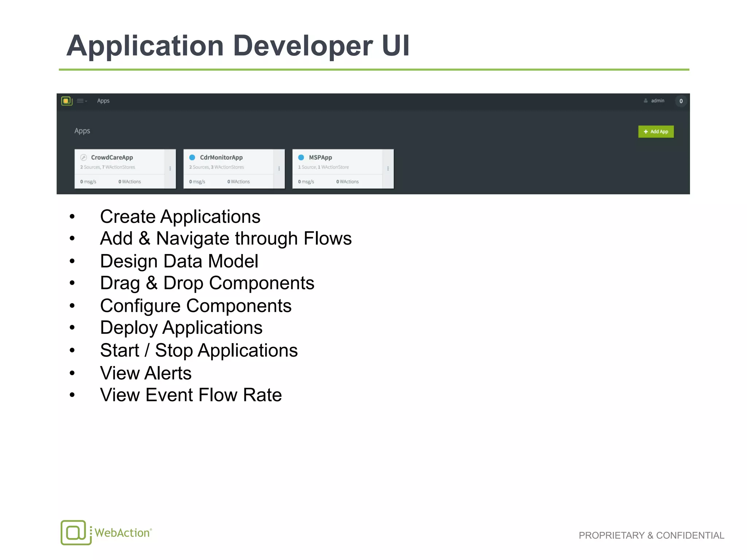This screenshot has width=747, height=560.
Task: Click '1 Source, 1 WActionStore' text
Action: tap(324, 167)
